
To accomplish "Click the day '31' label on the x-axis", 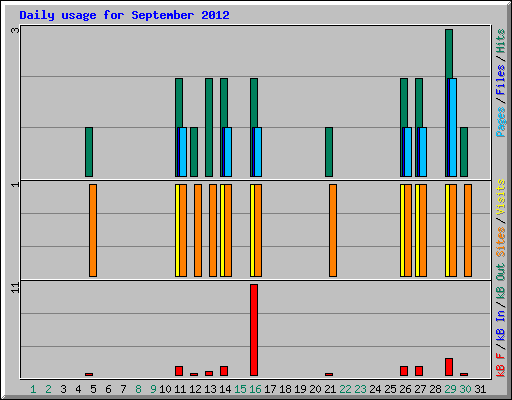I will [x=480, y=389].
